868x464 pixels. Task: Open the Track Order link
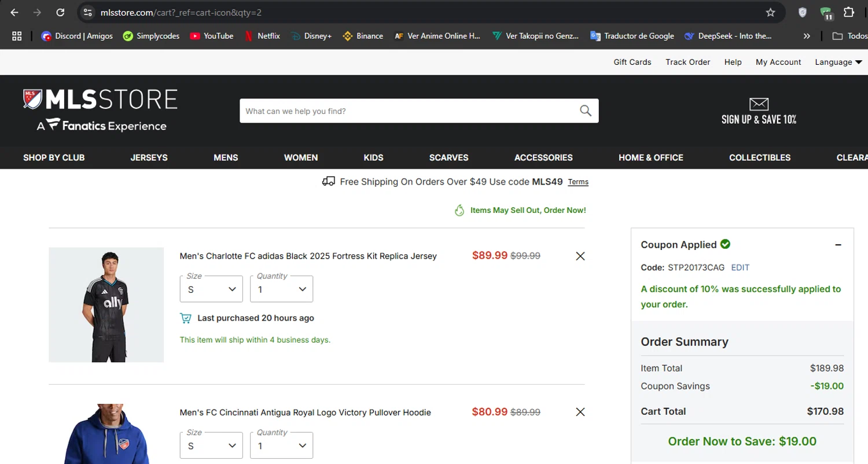pyautogui.click(x=687, y=62)
